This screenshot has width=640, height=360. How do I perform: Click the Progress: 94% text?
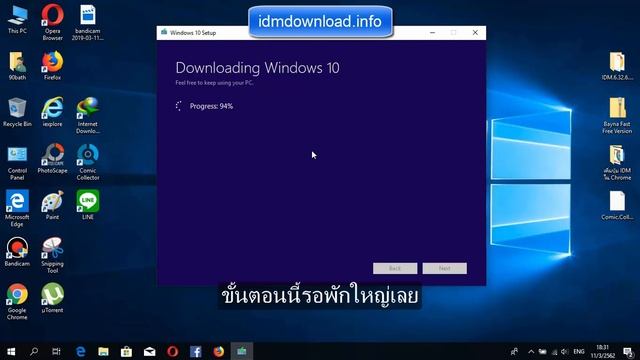point(211,106)
